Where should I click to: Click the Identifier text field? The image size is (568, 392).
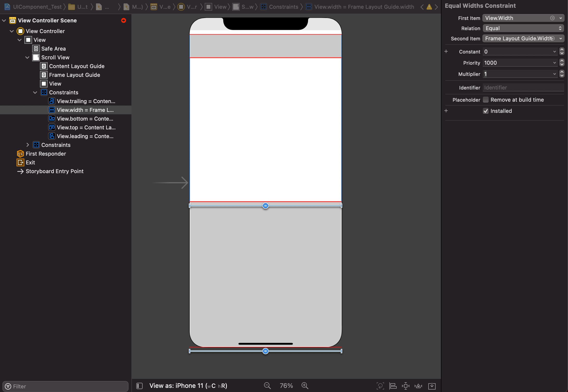click(x=523, y=88)
